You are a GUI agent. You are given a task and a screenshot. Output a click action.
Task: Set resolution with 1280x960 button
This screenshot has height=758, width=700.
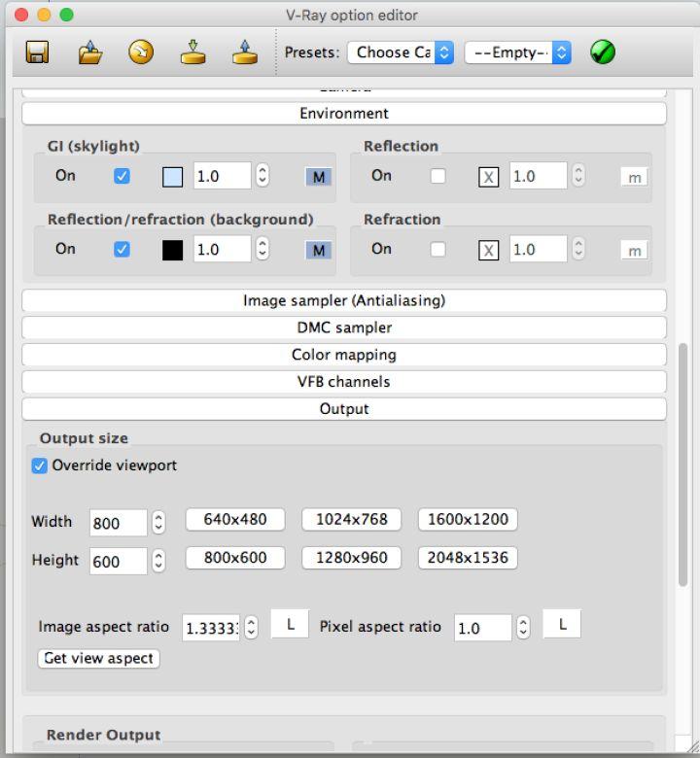(x=352, y=558)
